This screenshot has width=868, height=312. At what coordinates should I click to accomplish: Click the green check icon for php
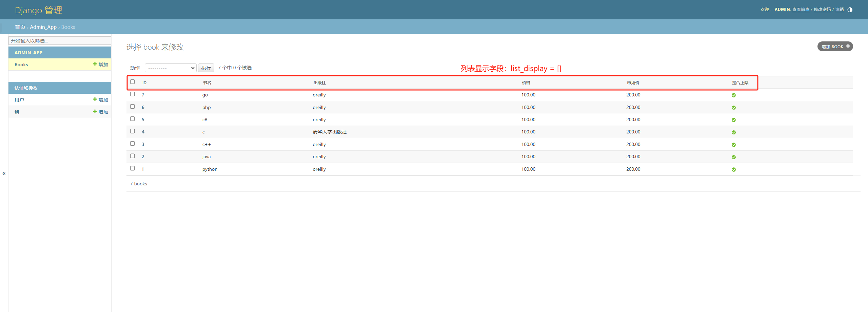click(x=733, y=108)
